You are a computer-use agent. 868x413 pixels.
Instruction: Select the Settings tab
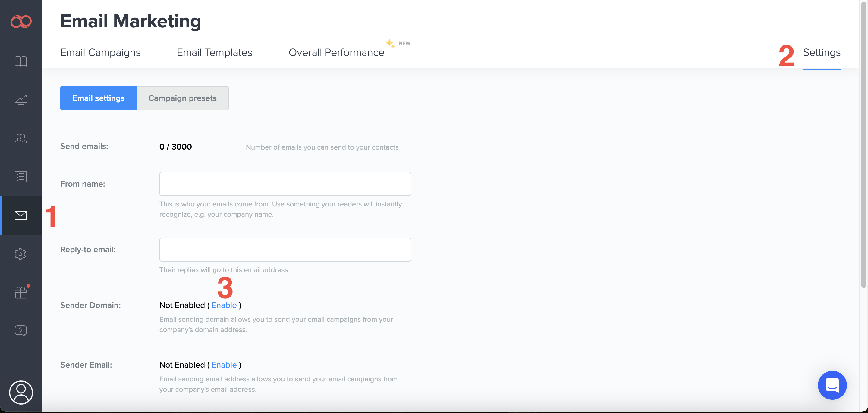click(822, 52)
